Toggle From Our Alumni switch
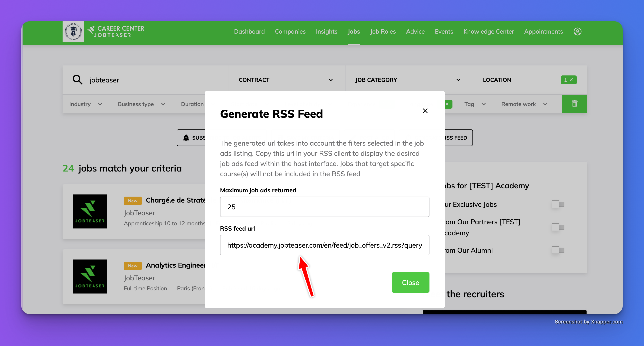This screenshot has height=346, width=644. [558, 250]
